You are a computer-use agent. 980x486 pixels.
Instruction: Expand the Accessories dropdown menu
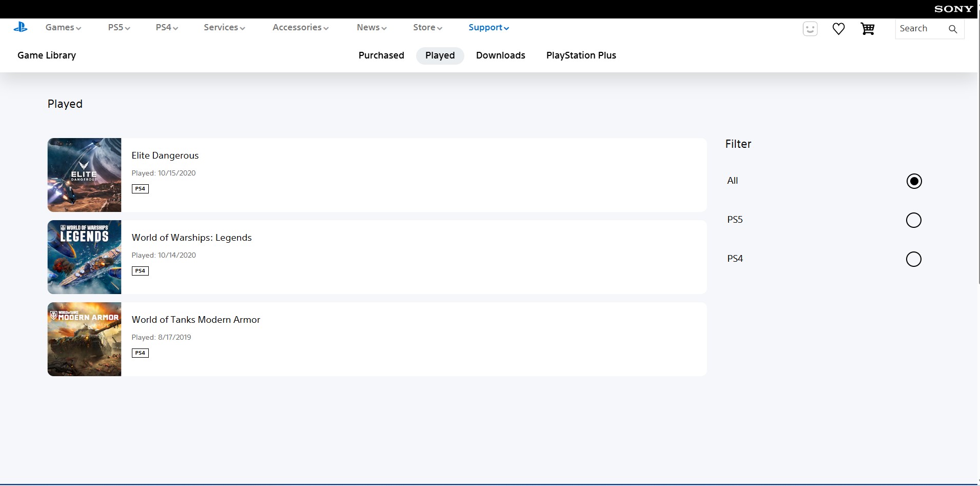click(301, 28)
